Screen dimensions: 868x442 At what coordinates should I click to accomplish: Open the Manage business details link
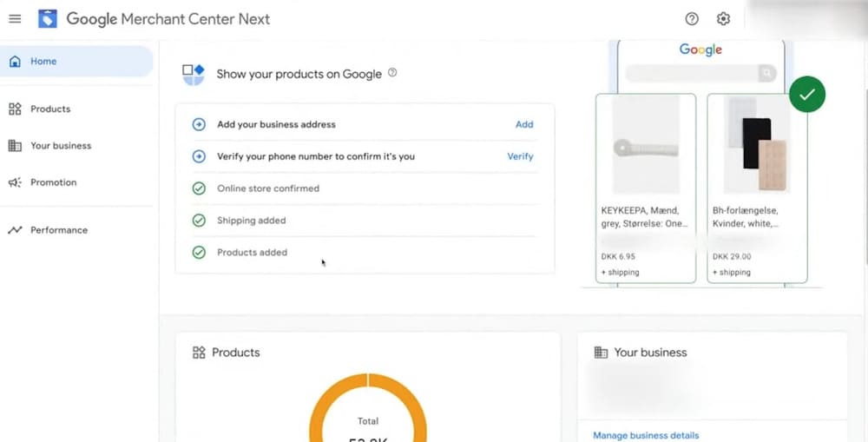click(x=646, y=435)
